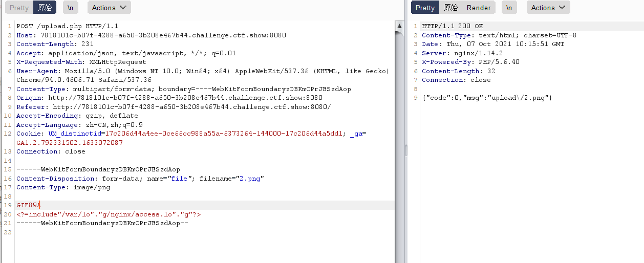644x263 pixels.
Task: Click the PHP include payload line
Action: (109, 214)
